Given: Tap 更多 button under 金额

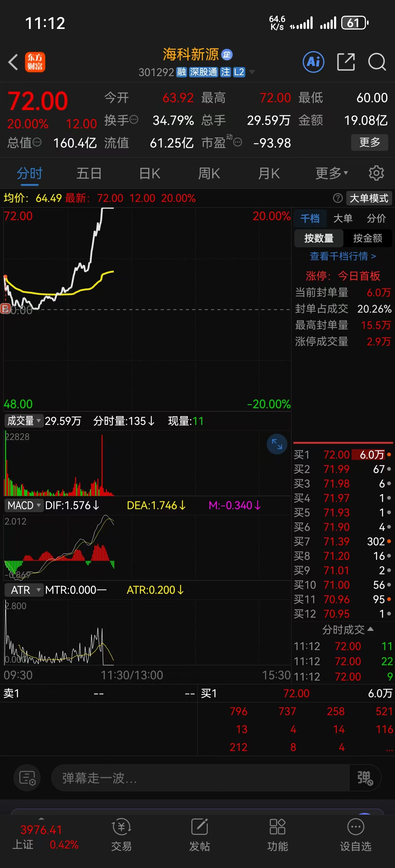Looking at the screenshot, I should pyautogui.click(x=370, y=142).
